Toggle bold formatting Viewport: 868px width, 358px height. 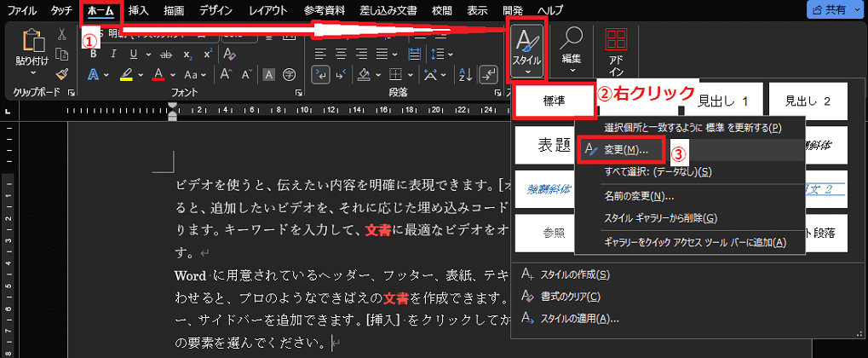[x=93, y=54]
